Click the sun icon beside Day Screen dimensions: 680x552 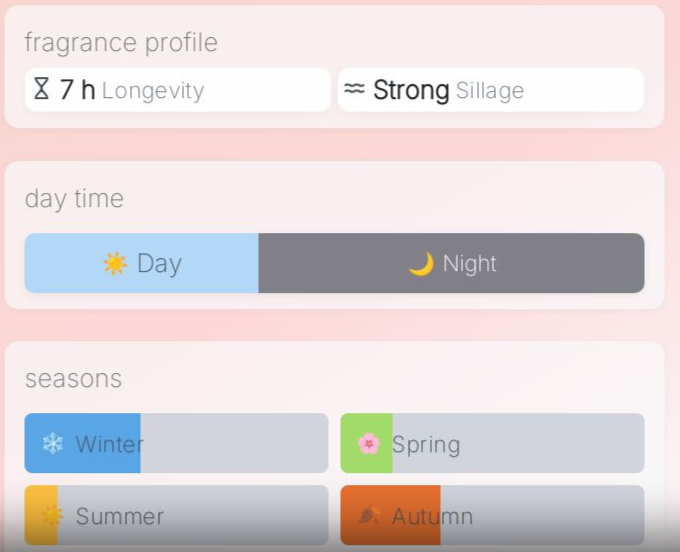point(115,263)
